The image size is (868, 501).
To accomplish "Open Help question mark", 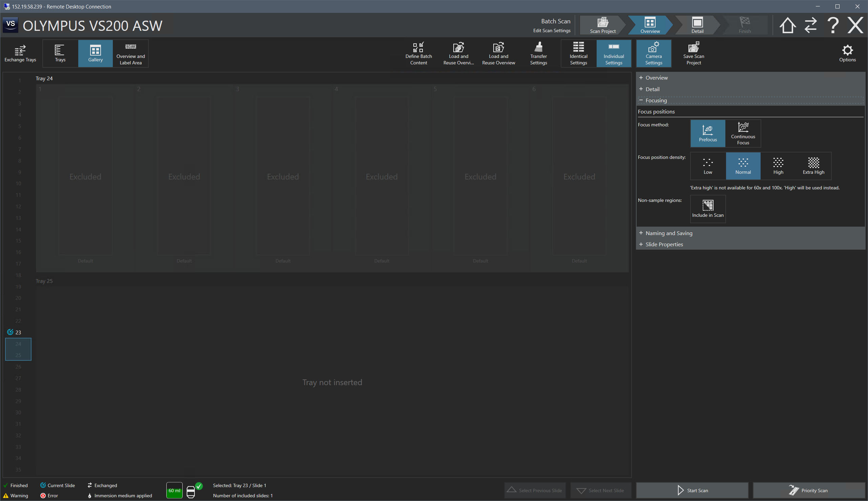I will tap(833, 25).
